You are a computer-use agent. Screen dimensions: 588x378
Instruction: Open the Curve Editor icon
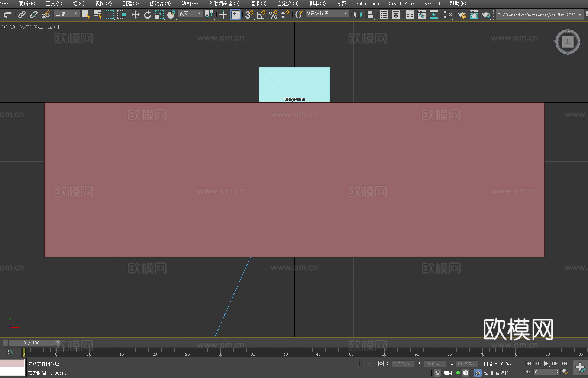coord(422,14)
